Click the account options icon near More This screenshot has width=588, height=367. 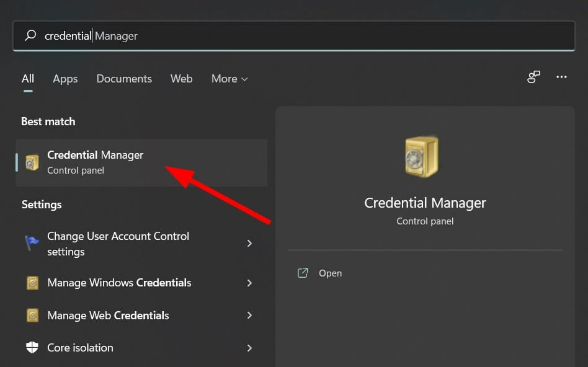pyautogui.click(x=533, y=76)
